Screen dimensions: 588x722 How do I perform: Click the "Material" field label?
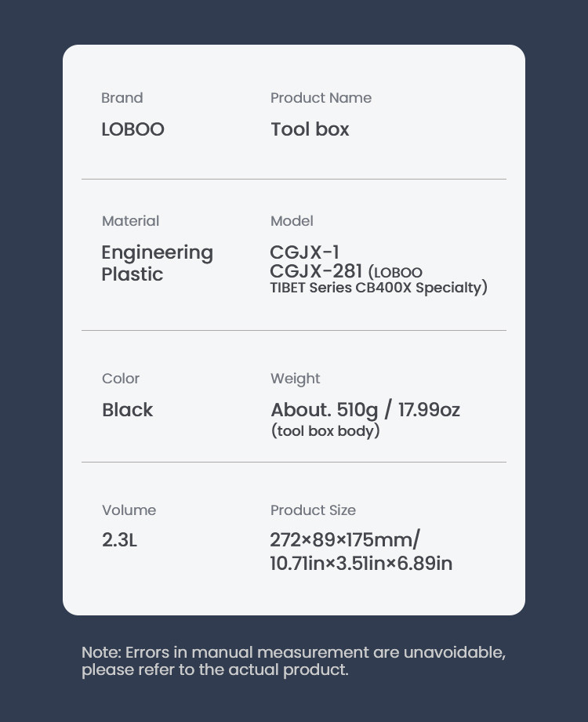[130, 221]
